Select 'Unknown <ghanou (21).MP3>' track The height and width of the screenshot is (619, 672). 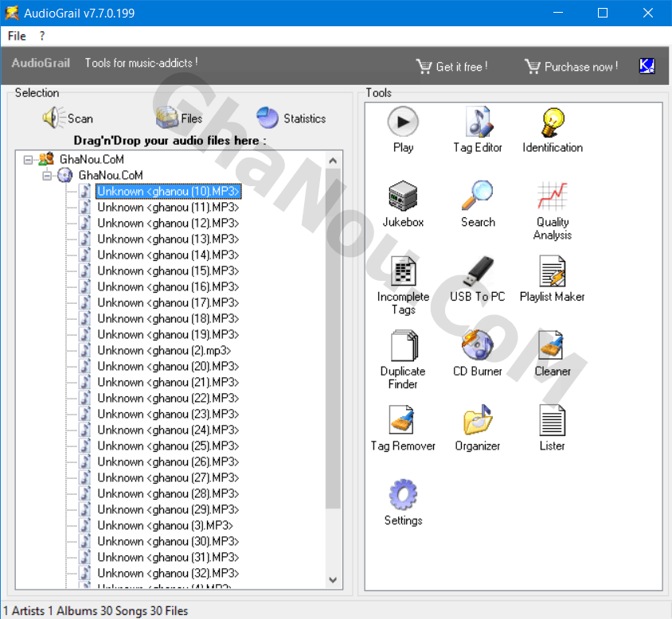pos(168,382)
